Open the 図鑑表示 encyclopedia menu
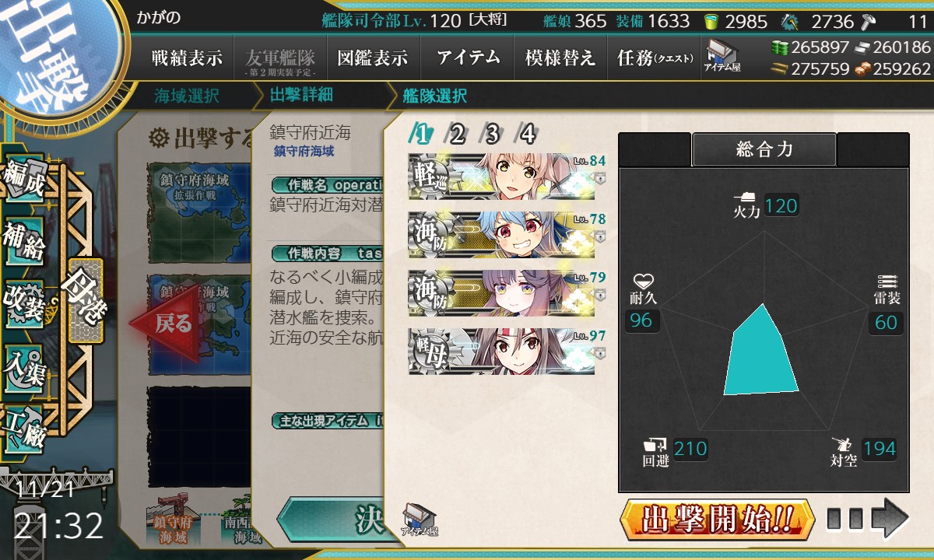 372,58
